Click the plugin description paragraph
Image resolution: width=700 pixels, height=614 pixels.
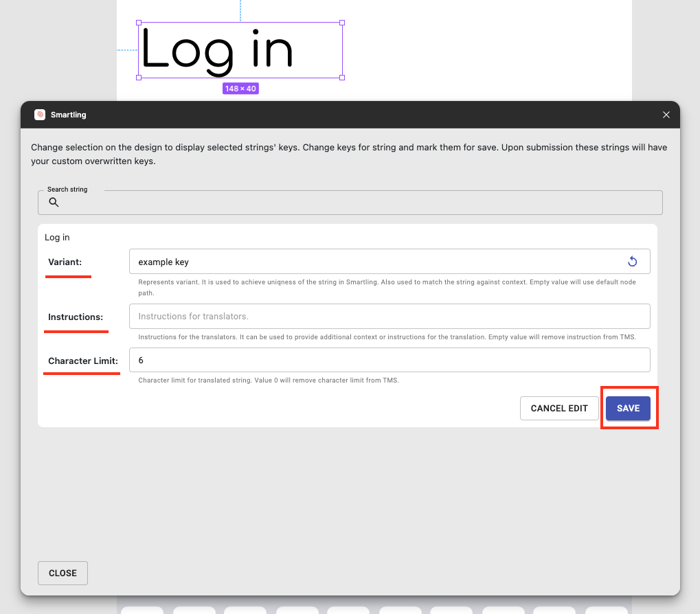pyautogui.click(x=349, y=154)
